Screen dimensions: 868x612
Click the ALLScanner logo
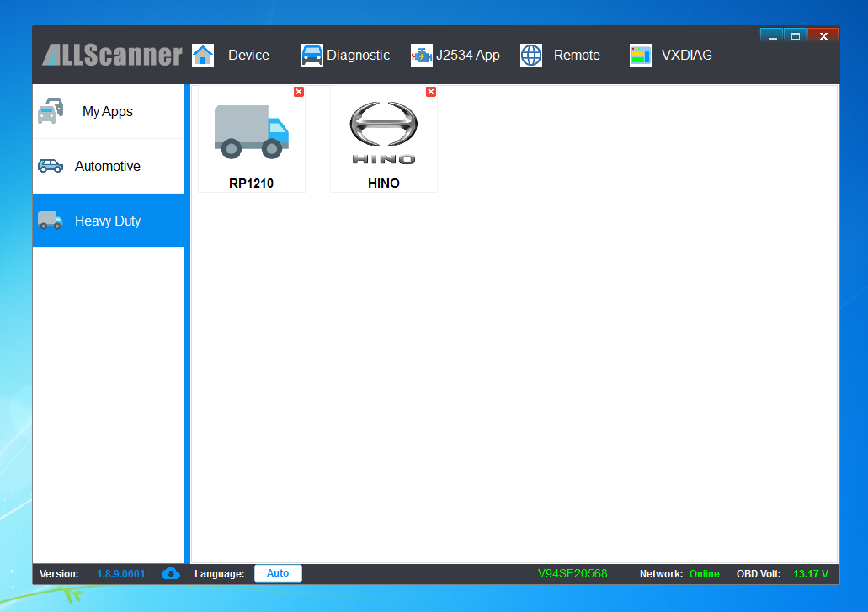112,56
